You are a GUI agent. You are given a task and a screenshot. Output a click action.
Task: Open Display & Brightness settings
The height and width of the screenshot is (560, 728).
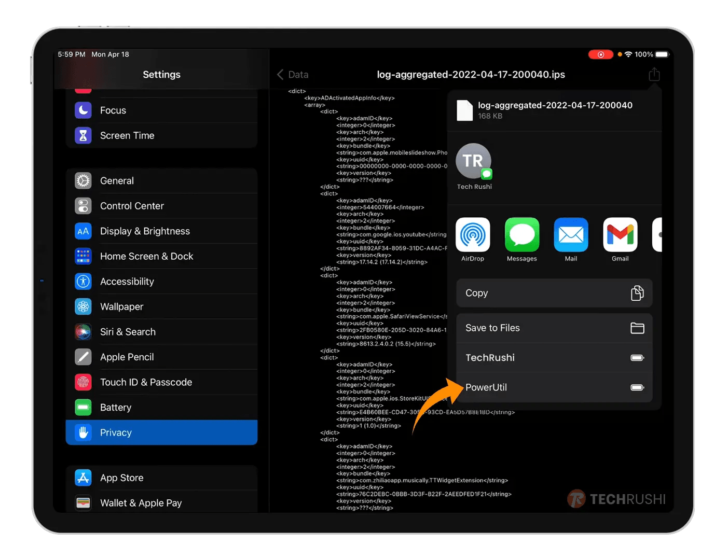[83, 231]
